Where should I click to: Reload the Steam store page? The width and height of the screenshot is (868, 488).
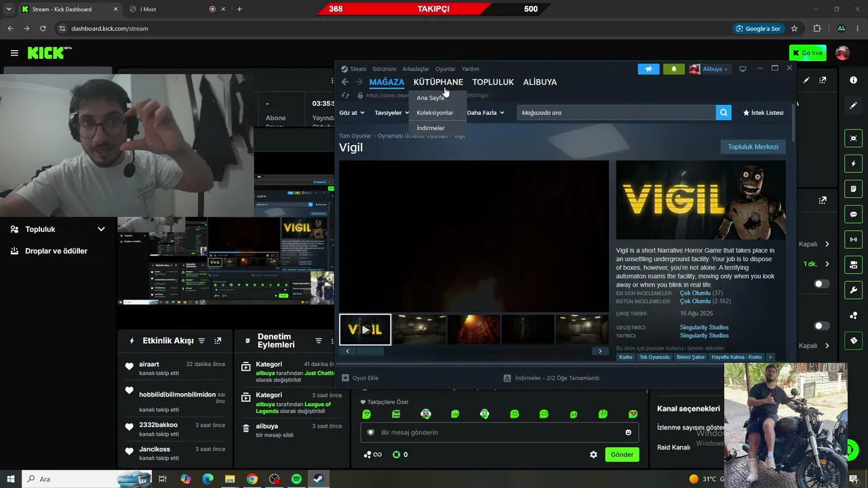tap(346, 96)
